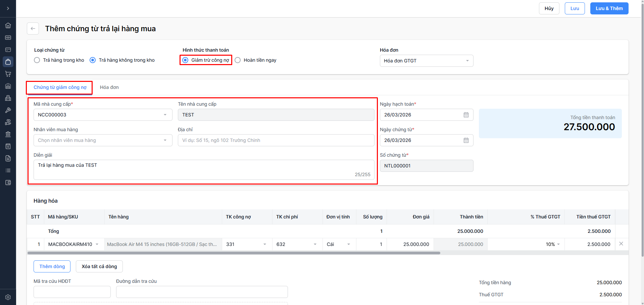Open the calendar for Ngày hạch toán
Viewport: 644px width, 305px height.
466,115
